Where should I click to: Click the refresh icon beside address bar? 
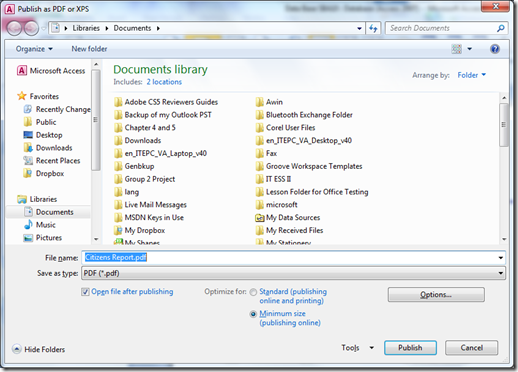[x=373, y=28]
